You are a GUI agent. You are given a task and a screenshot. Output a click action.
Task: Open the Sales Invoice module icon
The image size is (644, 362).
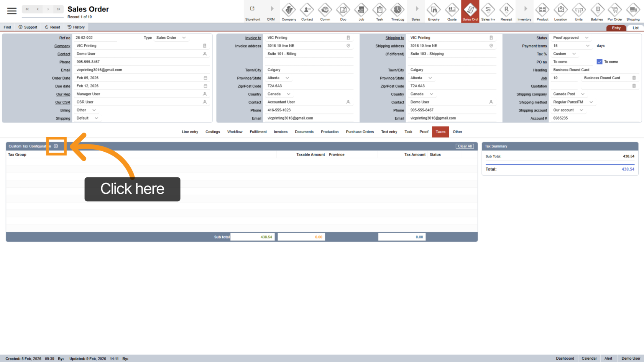coord(488,10)
